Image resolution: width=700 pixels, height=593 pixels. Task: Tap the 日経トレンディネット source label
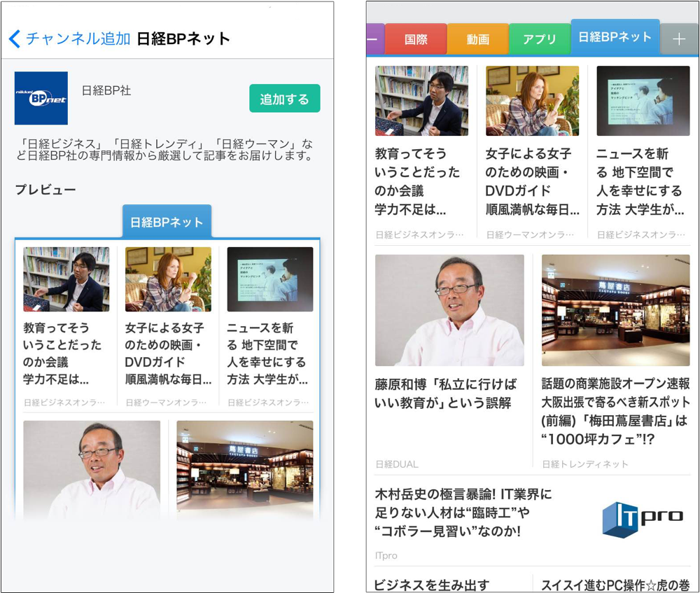[x=584, y=464]
